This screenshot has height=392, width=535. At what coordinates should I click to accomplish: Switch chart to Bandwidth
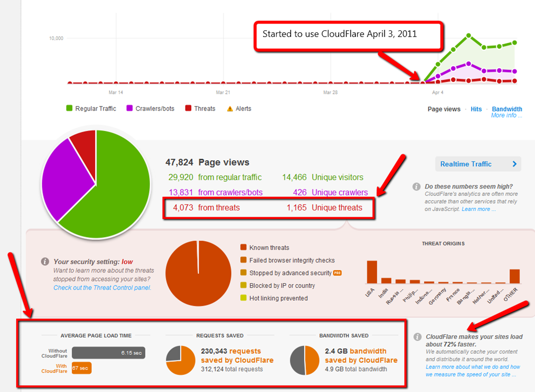point(507,109)
